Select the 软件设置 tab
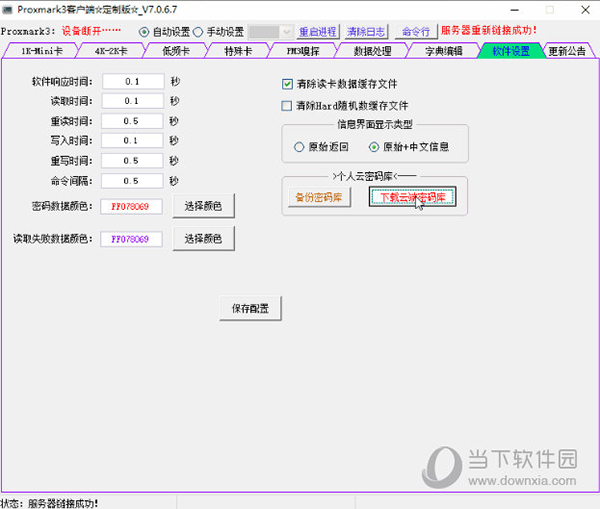Image resolution: width=600 pixels, height=509 pixels. (511, 51)
